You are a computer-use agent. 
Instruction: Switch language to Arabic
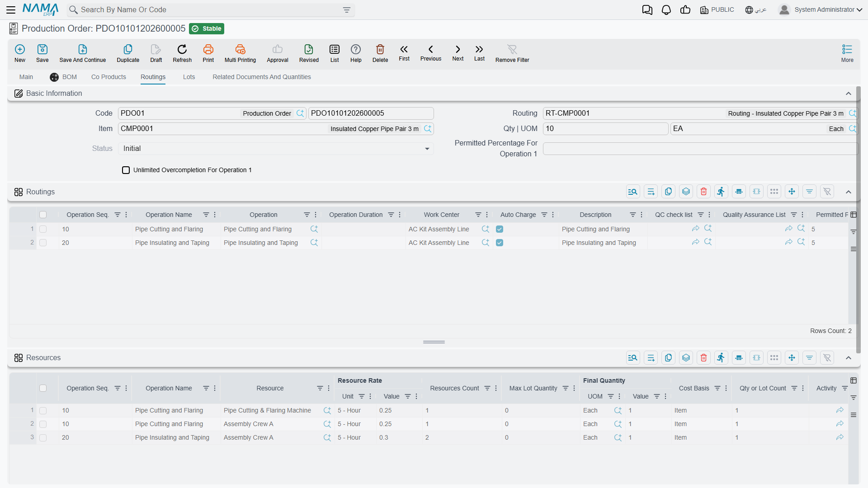(x=755, y=10)
